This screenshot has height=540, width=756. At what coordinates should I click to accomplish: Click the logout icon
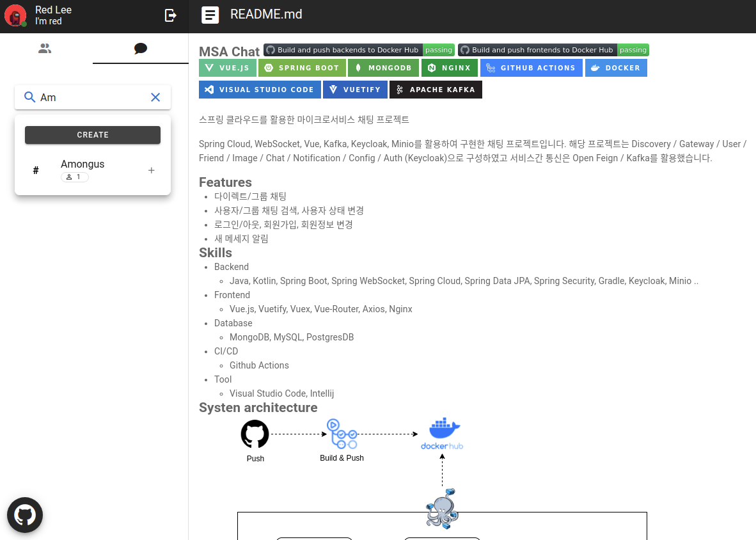click(x=170, y=15)
